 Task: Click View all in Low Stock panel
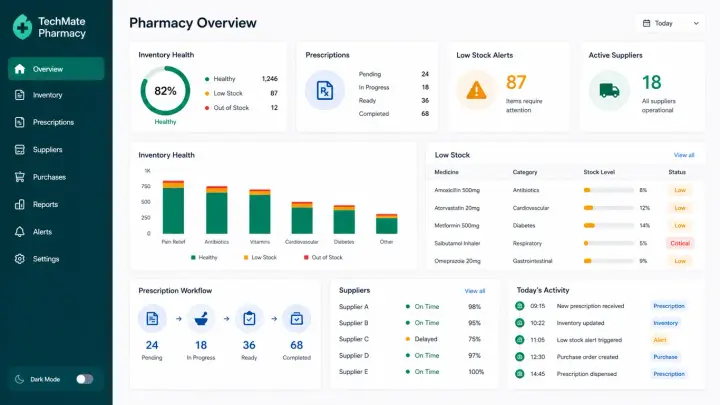click(x=684, y=155)
